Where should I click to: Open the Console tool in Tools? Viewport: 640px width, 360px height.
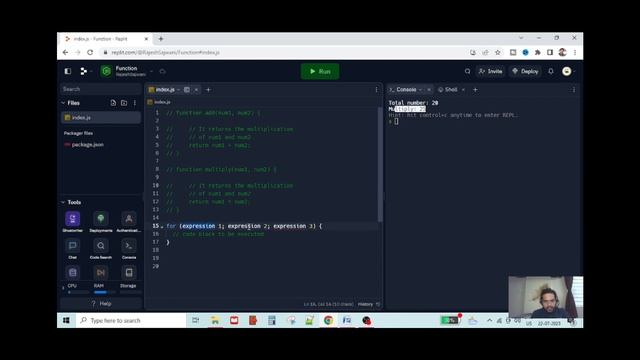point(129,246)
